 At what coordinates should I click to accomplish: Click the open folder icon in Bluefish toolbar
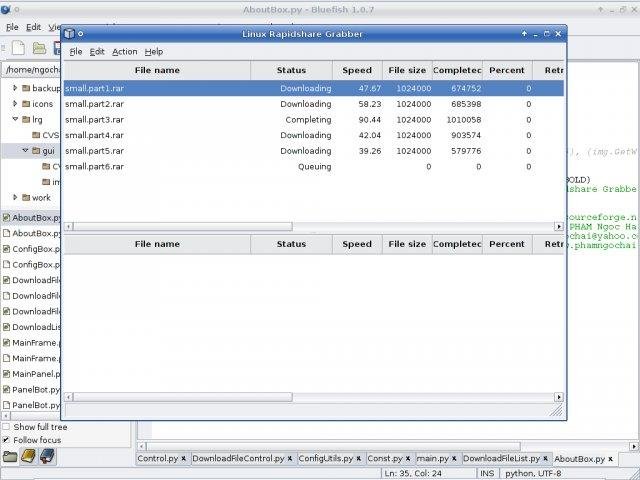[x=39, y=48]
